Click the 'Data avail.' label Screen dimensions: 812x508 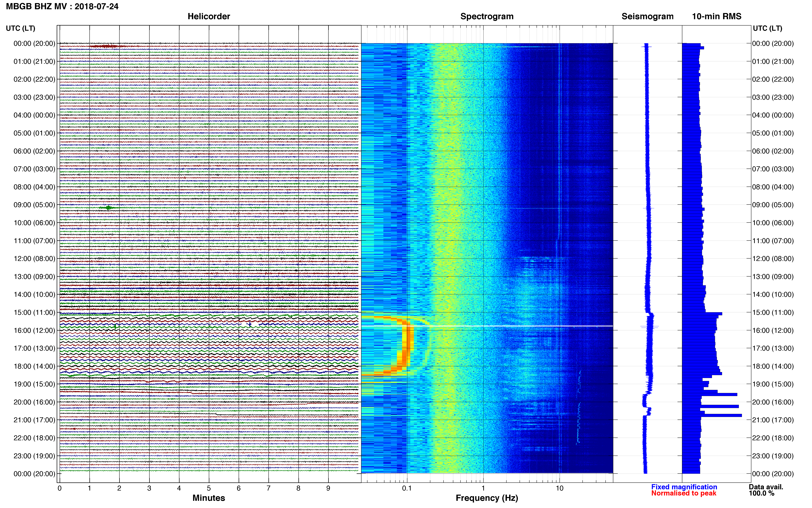pyautogui.click(x=766, y=487)
